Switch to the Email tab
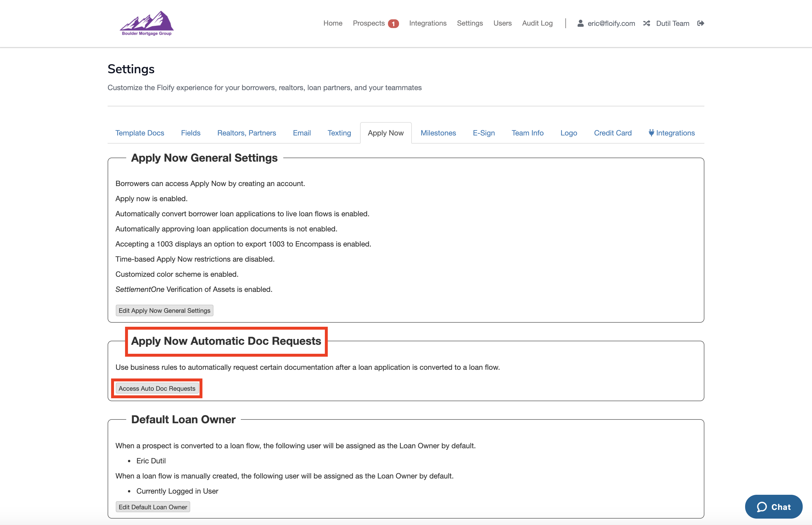 (x=302, y=133)
